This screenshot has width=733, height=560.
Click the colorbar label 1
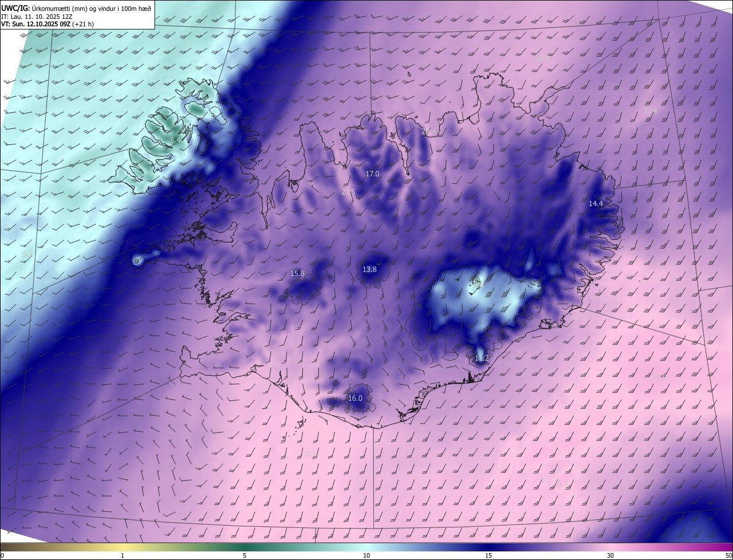pos(123,555)
